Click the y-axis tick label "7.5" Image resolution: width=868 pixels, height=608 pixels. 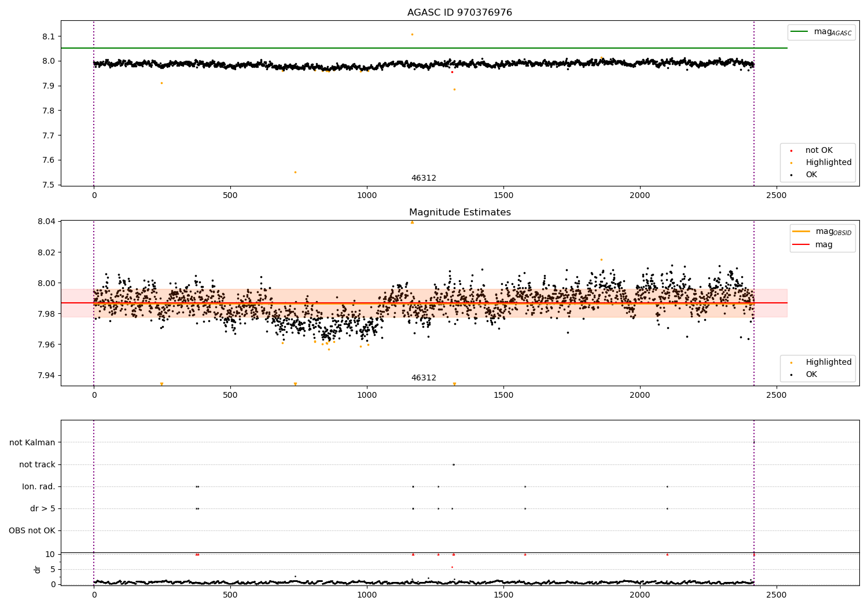(49, 185)
